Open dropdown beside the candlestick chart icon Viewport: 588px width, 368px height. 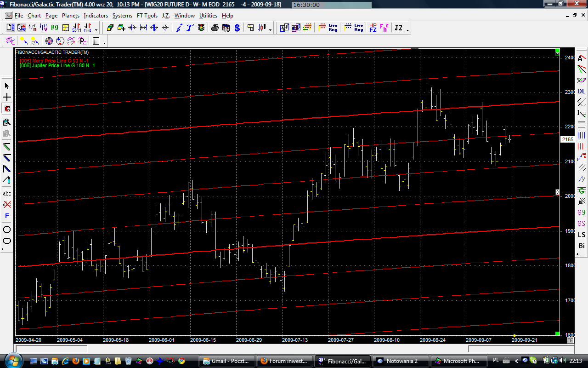pyautogui.click(x=270, y=29)
